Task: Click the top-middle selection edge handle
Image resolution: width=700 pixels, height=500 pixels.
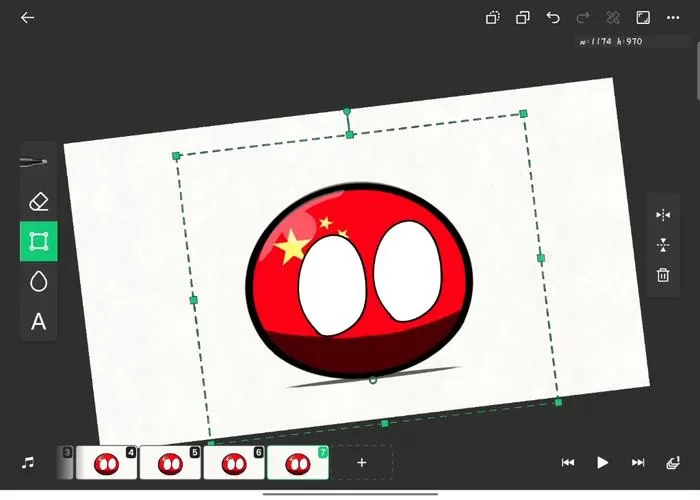Action: coord(350,134)
